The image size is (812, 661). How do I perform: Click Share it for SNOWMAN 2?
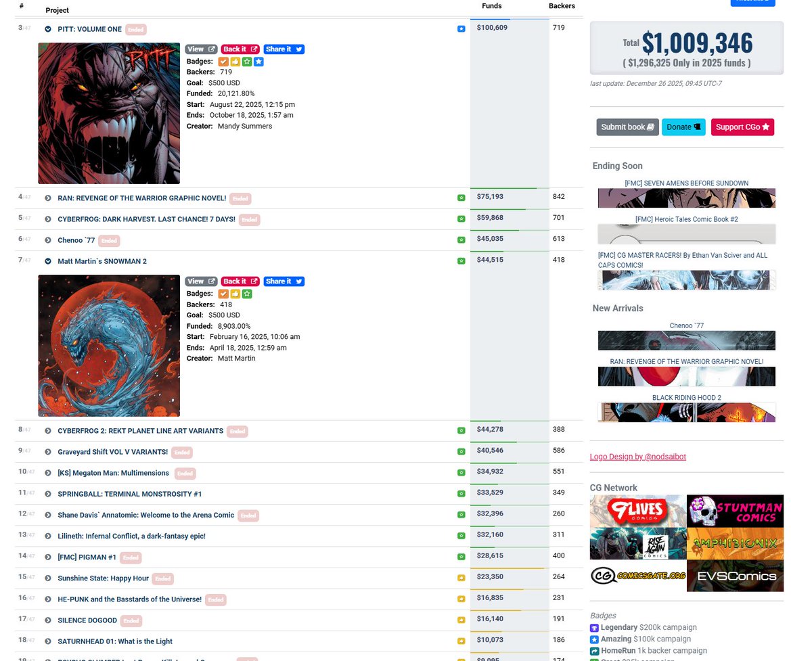pyautogui.click(x=284, y=281)
